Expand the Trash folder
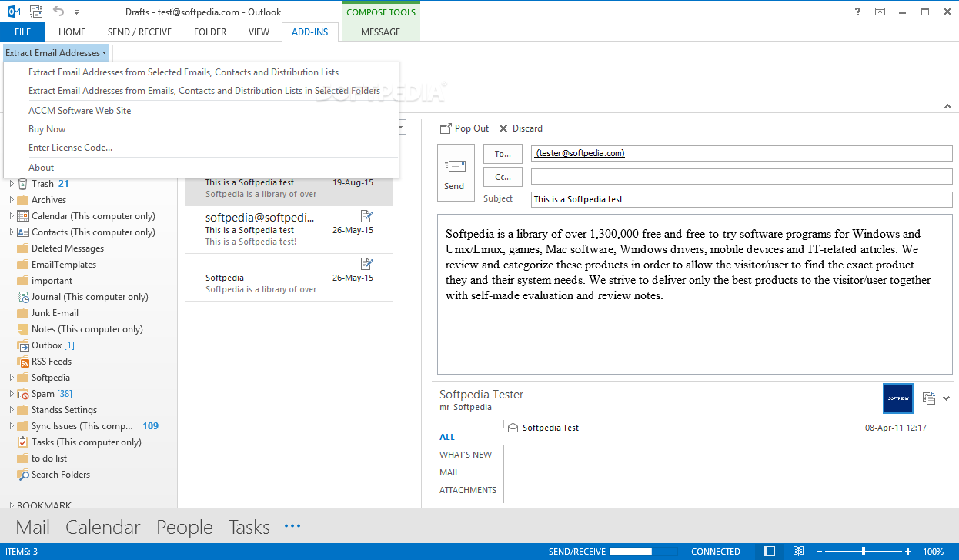 (x=12, y=184)
